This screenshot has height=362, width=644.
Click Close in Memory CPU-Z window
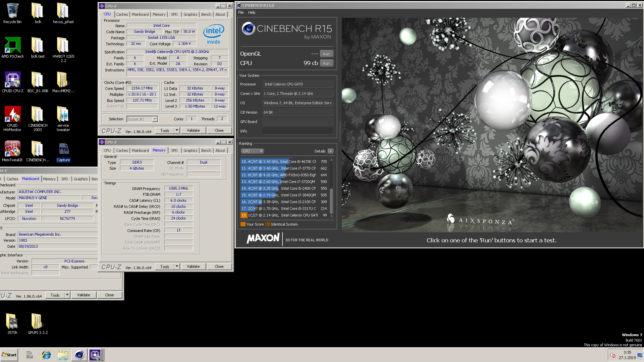219,266
